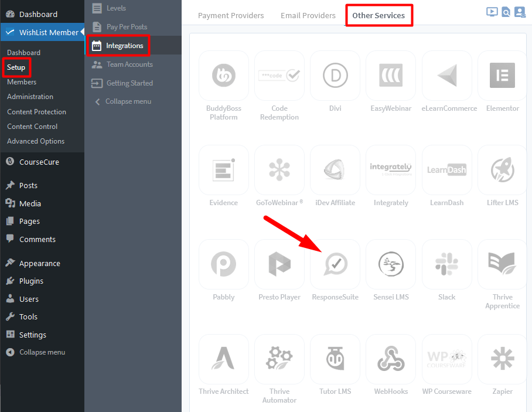Screen dimensions: 532x412
Task: Open the WP Courseware integration icon
Action: pyautogui.click(x=447, y=359)
